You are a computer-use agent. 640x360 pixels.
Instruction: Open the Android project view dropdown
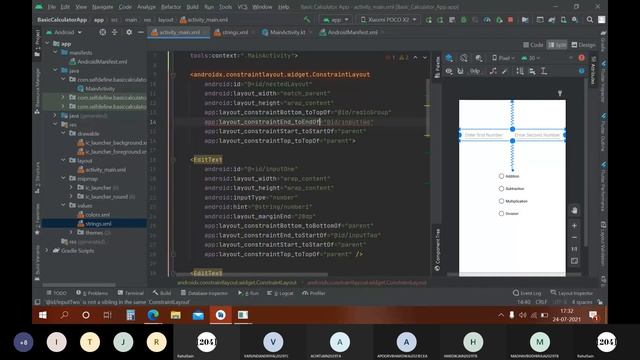coord(64,32)
